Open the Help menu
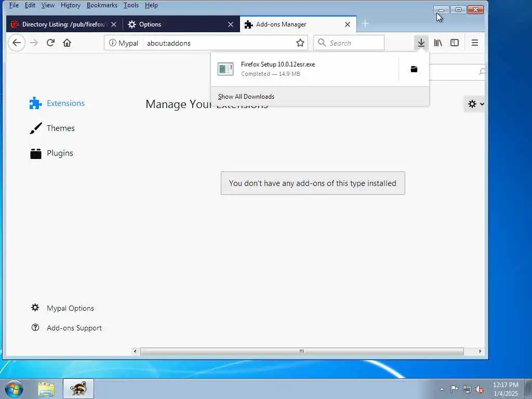 click(151, 5)
